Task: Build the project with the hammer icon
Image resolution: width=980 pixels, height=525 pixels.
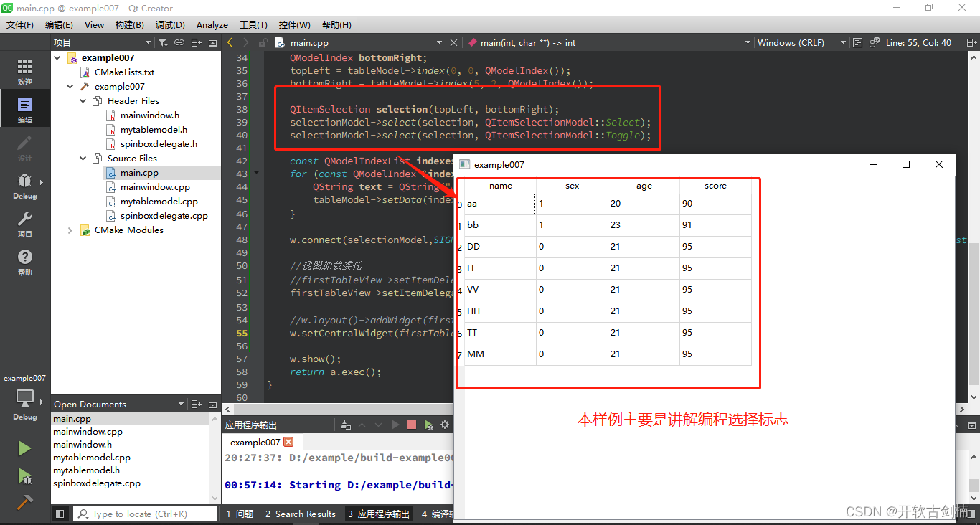Action: (25, 501)
